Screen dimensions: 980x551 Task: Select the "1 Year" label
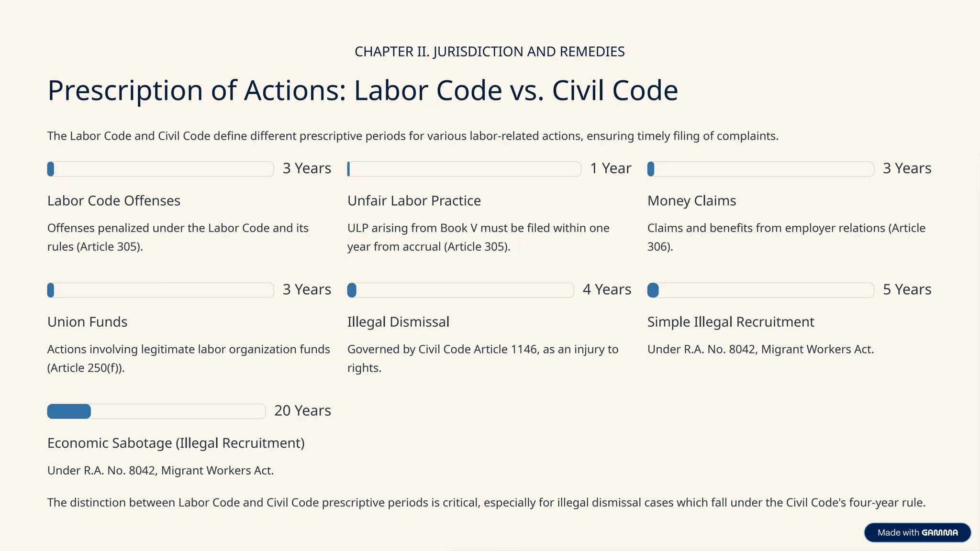pos(611,168)
